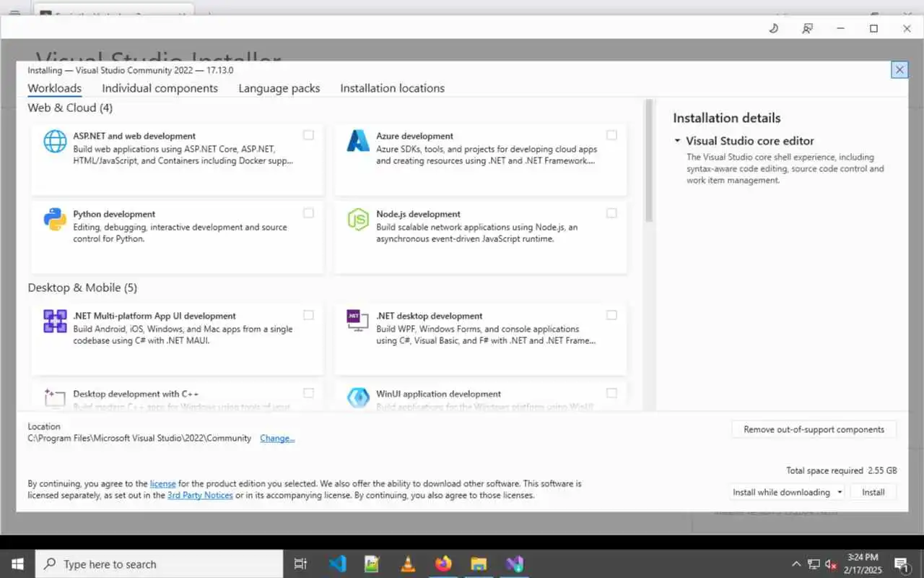This screenshot has height=578, width=924.
Task: Click the network tray icon
Action: 814,564
